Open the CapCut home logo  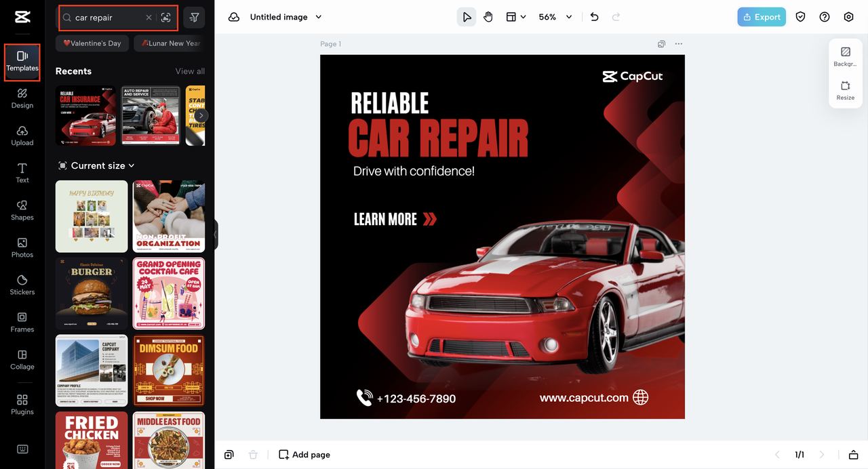22,17
